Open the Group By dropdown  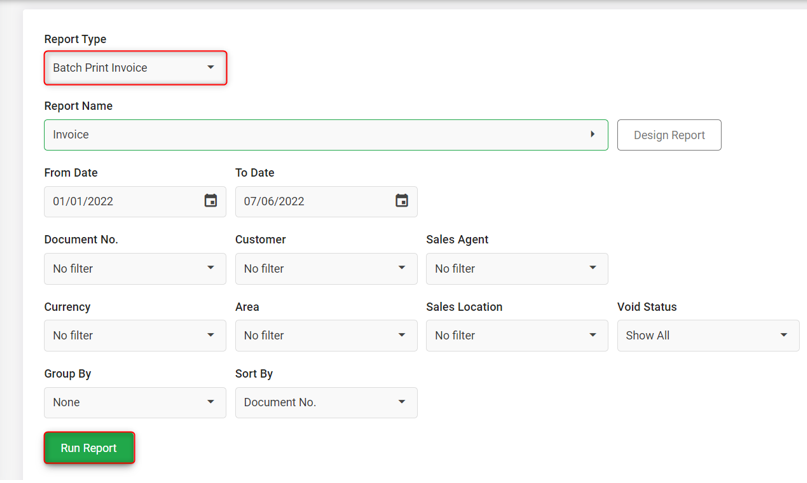(135, 402)
